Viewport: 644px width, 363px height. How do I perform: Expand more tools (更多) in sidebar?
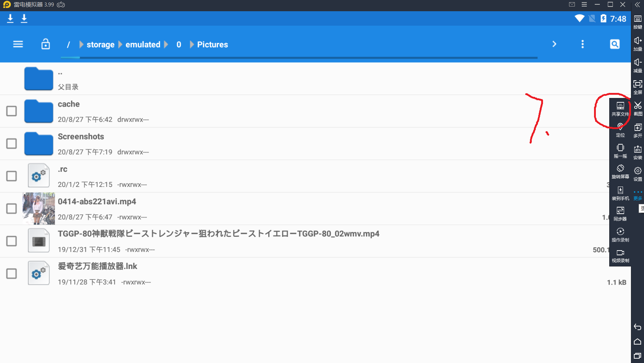[x=638, y=195]
